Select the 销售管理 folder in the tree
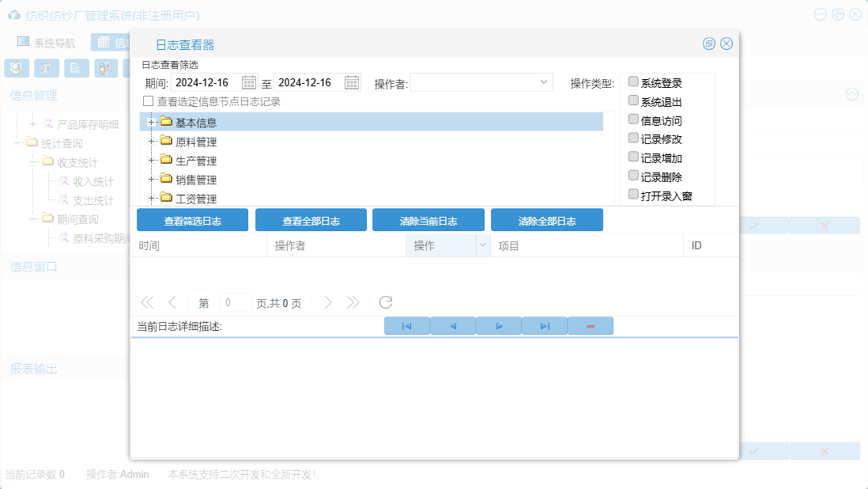 click(195, 180)
